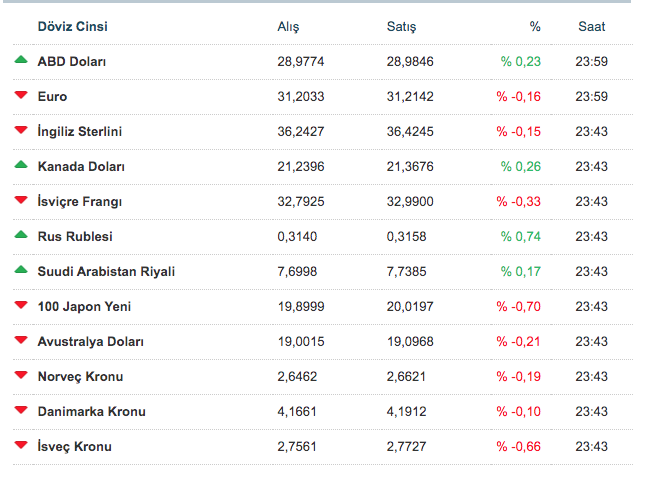652x485 pixels.
Task: Click the red arrow by 100 Japon Yeni
Action: (21, 306)
